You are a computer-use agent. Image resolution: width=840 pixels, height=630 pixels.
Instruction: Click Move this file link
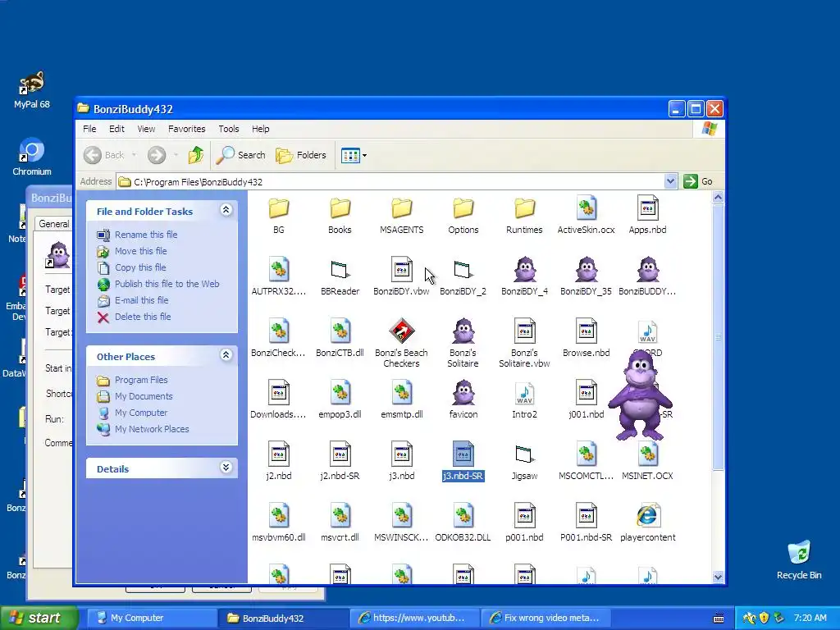pos(141,251)
